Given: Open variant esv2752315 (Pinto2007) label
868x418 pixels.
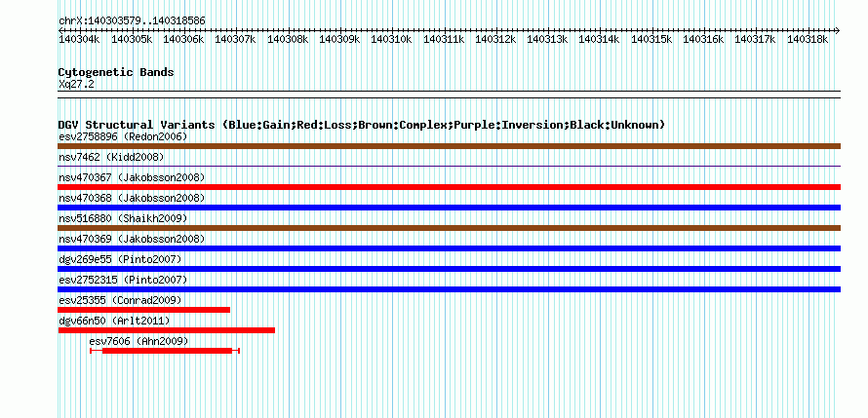Looking at the screenshot, I should pyautogui.click(x=123, y=280).
